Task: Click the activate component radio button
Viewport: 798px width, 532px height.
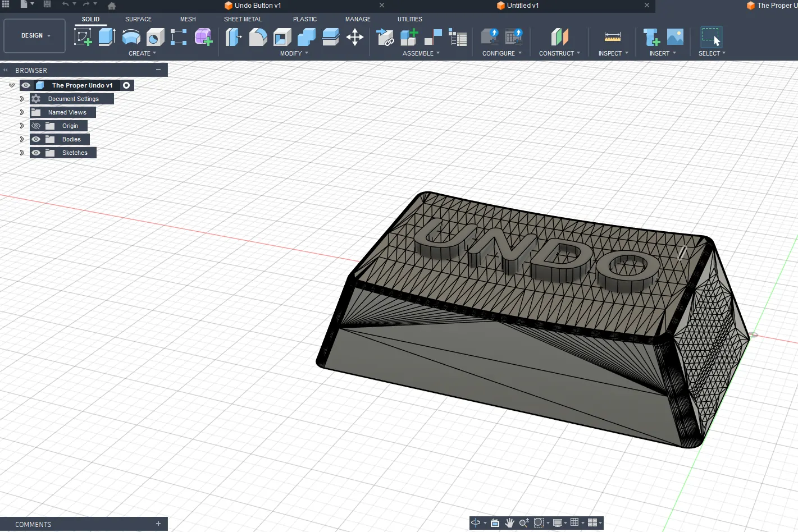Action: click(126, 85)
